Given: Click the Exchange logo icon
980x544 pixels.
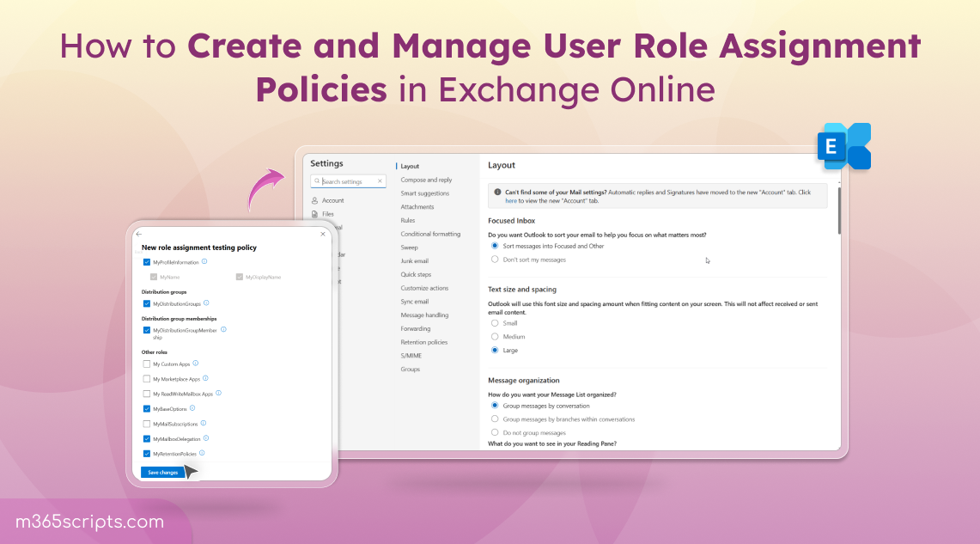Looking at the screenshot, I should point(844,146).
